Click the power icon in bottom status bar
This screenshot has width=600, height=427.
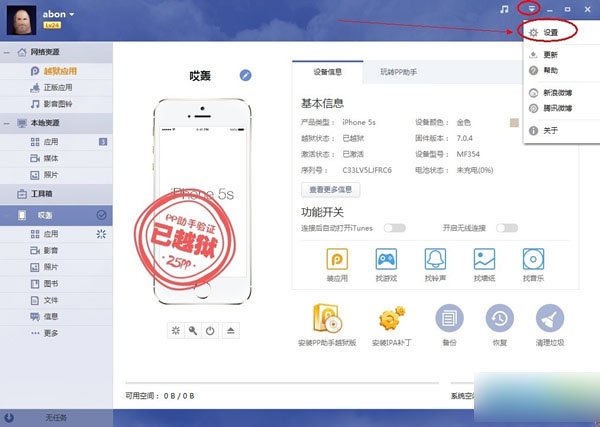tap(9, 418)
